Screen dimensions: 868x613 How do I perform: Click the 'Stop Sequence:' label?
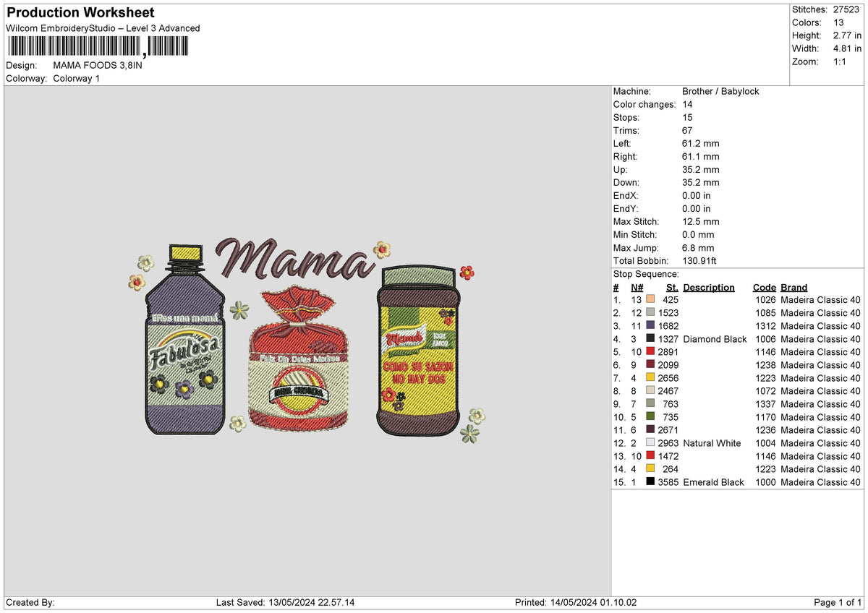click(x=646, y=274)
